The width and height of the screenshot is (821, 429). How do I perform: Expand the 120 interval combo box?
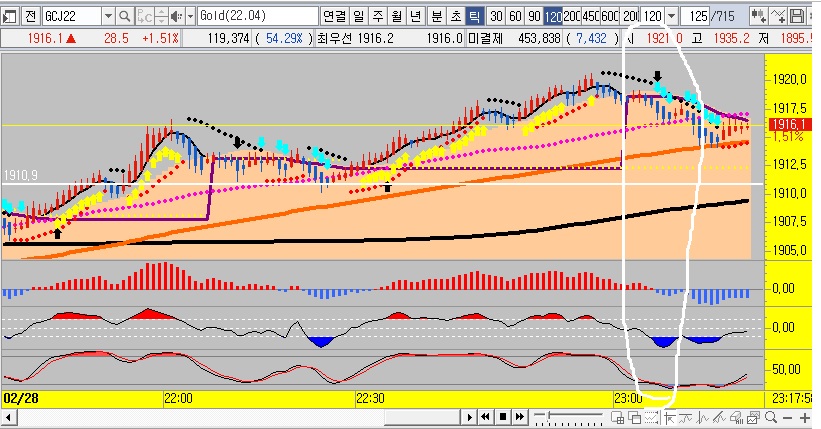pos(670,17)
